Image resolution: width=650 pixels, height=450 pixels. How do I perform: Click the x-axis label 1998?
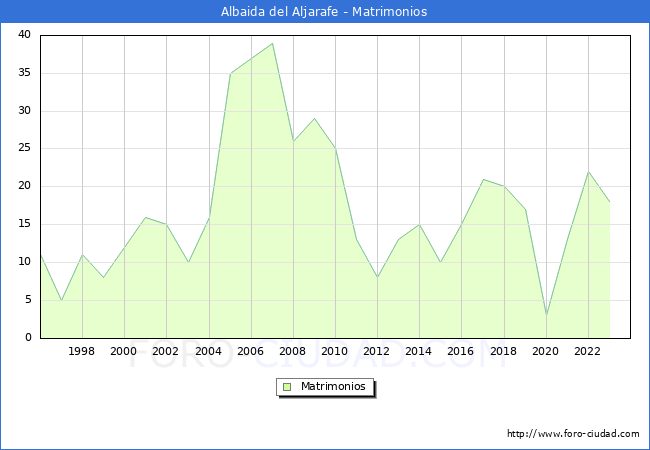[81, 351]
